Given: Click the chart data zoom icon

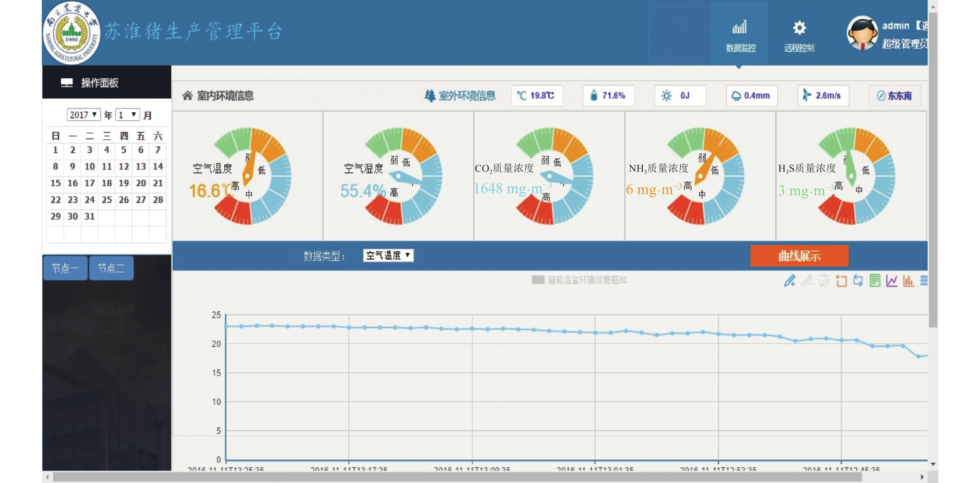Looking at the screenshot, I should (x=841, y=281).
